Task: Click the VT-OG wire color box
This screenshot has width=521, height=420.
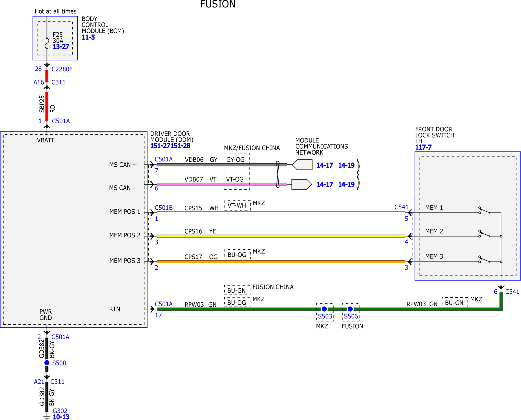Action: (x=235, y=179)
